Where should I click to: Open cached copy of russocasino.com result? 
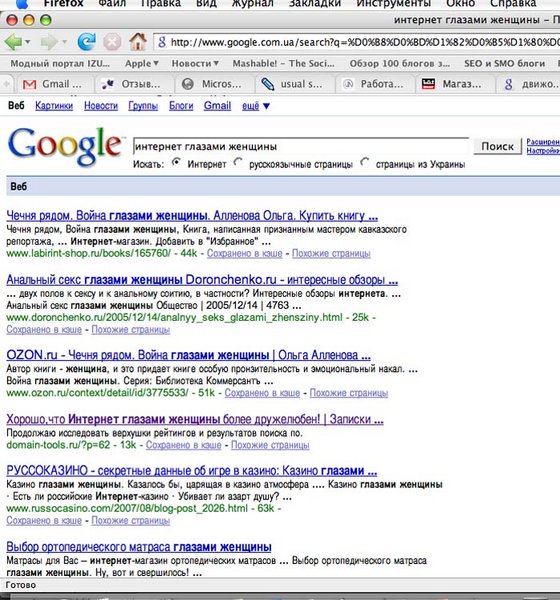click(44, 521)
